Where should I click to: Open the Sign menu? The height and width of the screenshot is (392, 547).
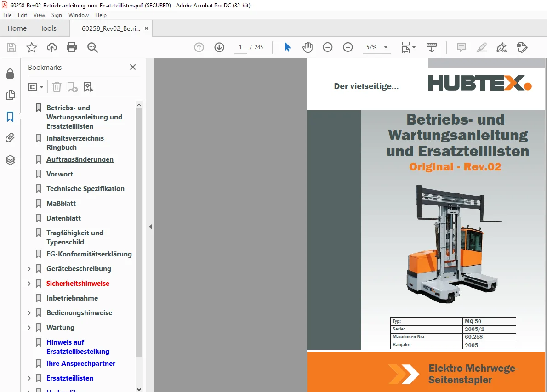click(57, 15)
